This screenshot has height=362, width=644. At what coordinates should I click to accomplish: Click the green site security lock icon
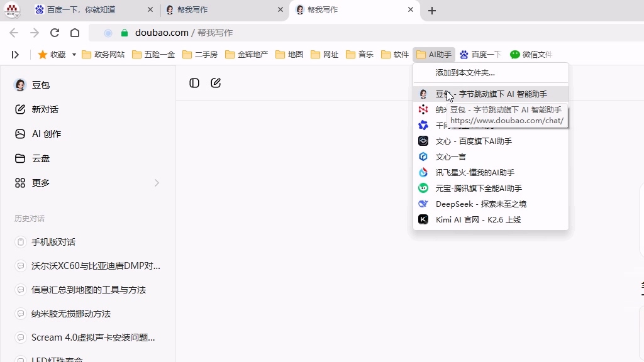coord(125,33)
